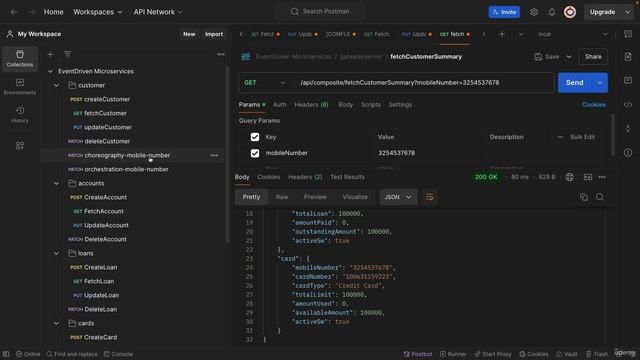
Task: Click the Import button
Action: coord(214,34)
